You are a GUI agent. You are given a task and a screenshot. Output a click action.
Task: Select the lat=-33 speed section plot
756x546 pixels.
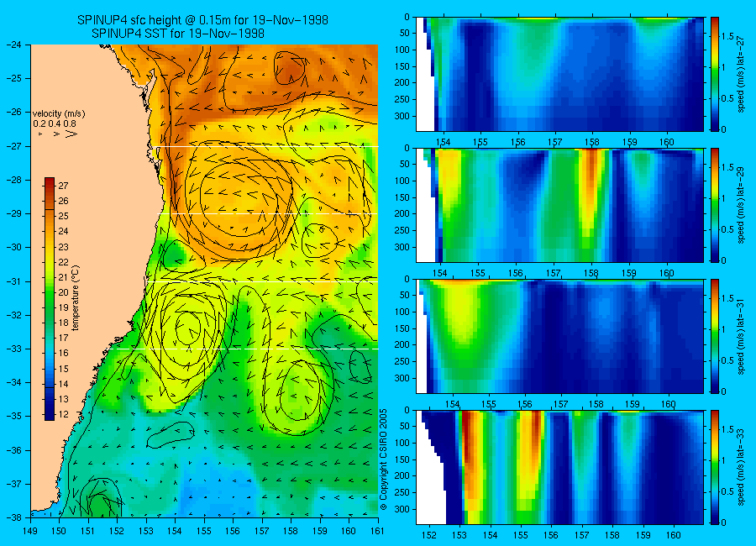pos(559,467)
